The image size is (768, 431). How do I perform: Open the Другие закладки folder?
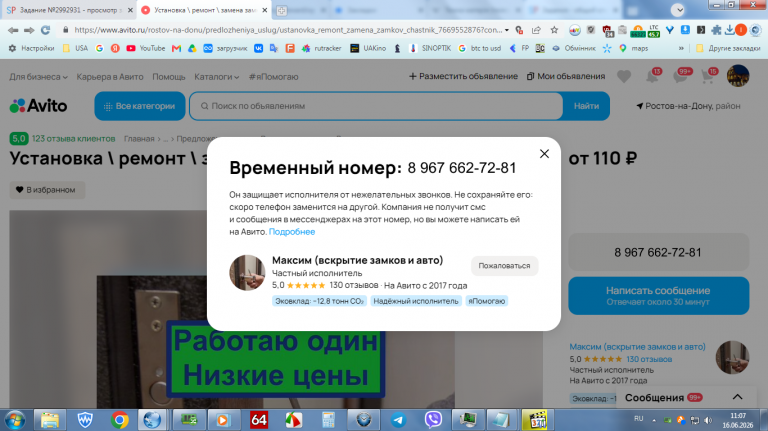[729, 48]
